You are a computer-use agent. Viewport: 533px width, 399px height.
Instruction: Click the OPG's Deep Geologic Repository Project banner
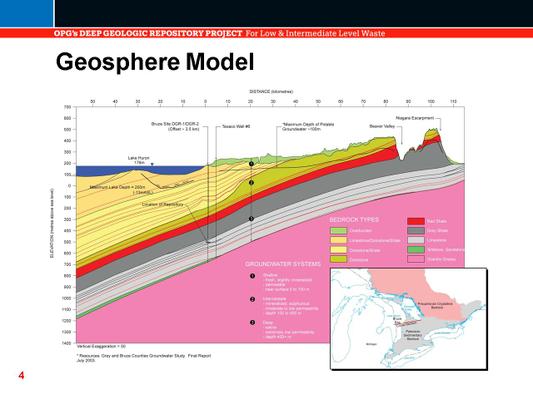point(219,33)
